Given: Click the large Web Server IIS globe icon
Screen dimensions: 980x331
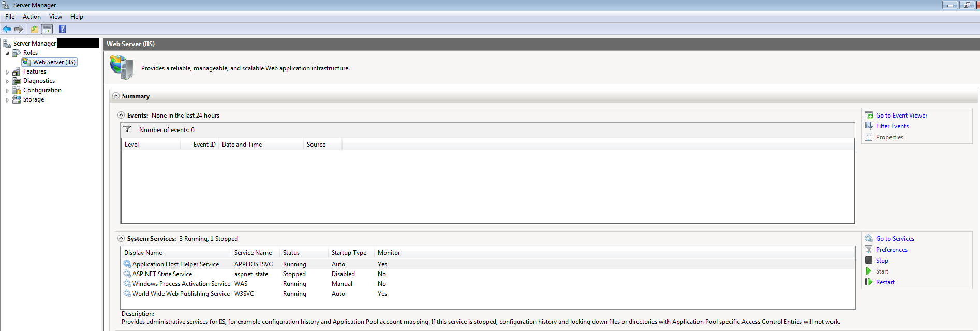Looking at the screenshot, I should [x=122, y=67].
